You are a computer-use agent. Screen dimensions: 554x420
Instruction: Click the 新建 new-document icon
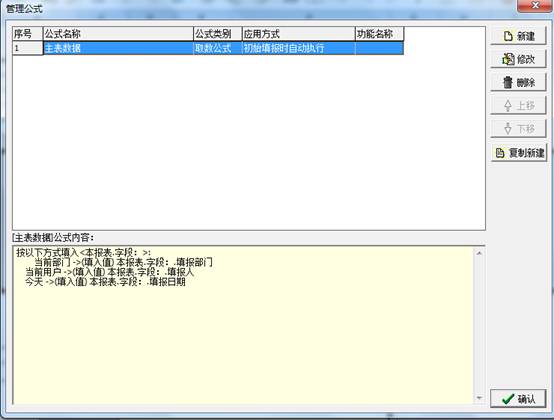pos(508,36)
